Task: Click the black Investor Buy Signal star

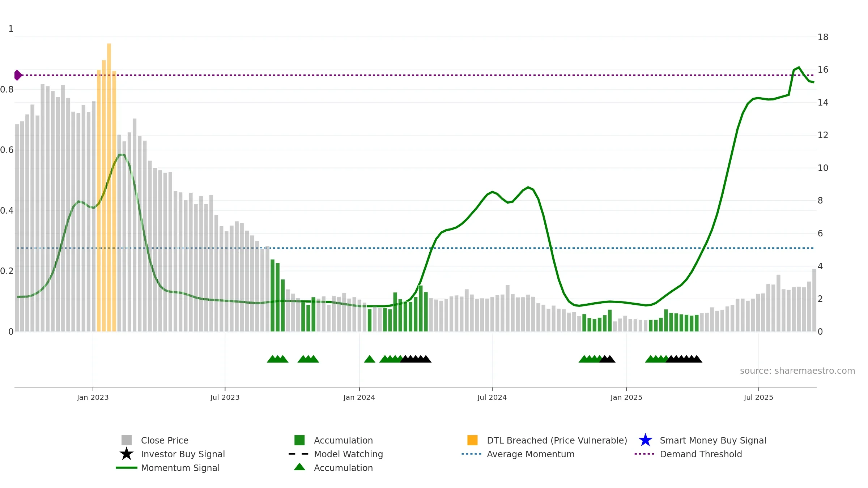Action: click(x=127, y=454)
